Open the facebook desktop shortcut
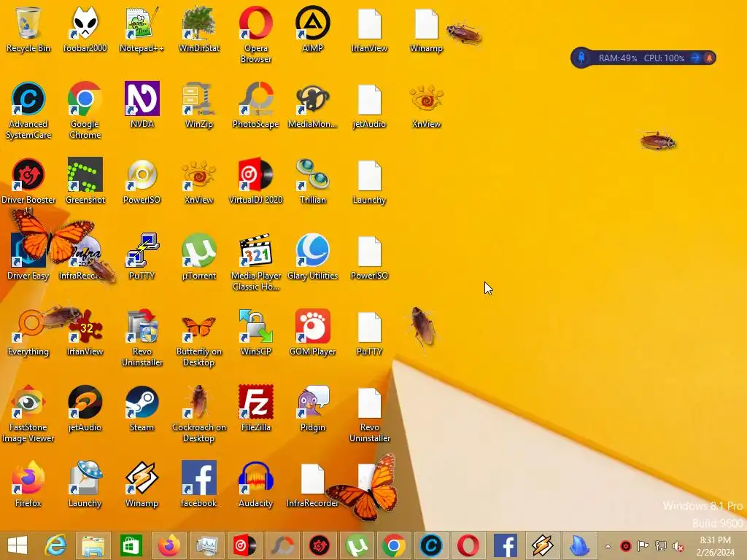 click(198, 484)
